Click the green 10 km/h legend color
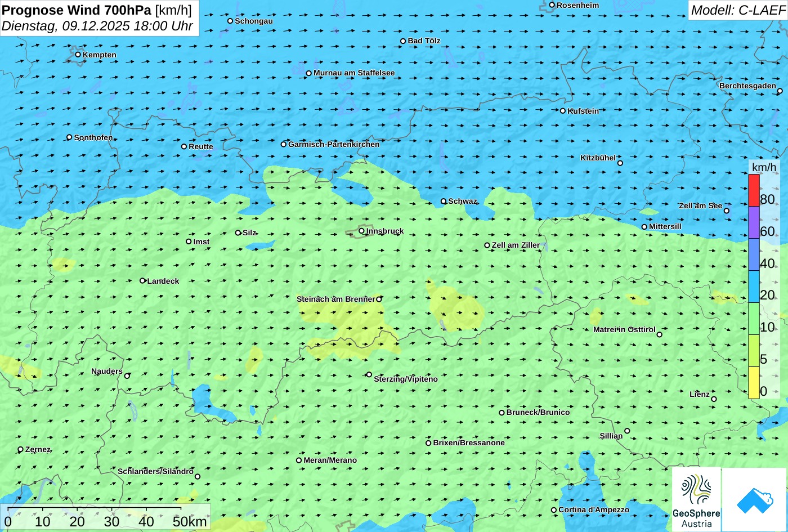Image resolution: width=788 pixels, height=532 pixels. click(x=754, y=319)
